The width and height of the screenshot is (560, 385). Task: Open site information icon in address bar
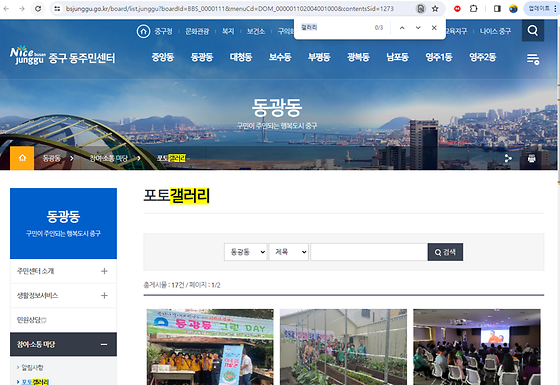tap(57, 9)
